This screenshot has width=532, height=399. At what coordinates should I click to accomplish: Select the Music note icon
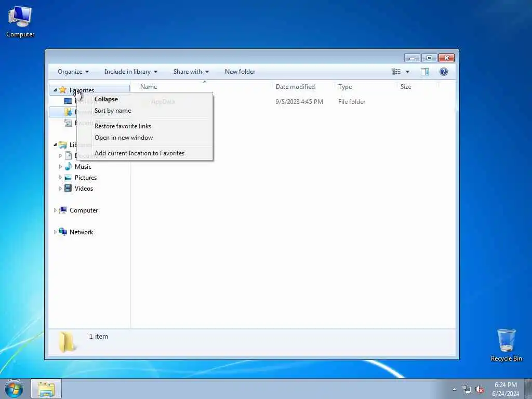pos(68,167)
